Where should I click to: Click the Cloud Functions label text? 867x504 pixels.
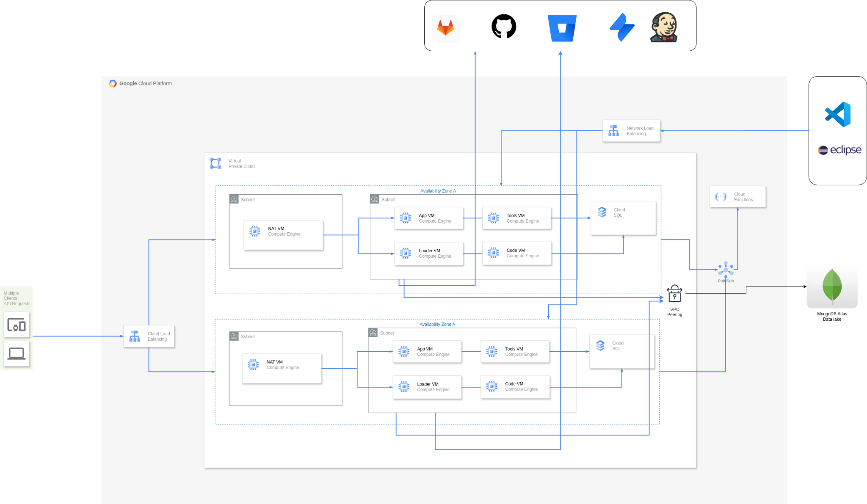[743, 197]
